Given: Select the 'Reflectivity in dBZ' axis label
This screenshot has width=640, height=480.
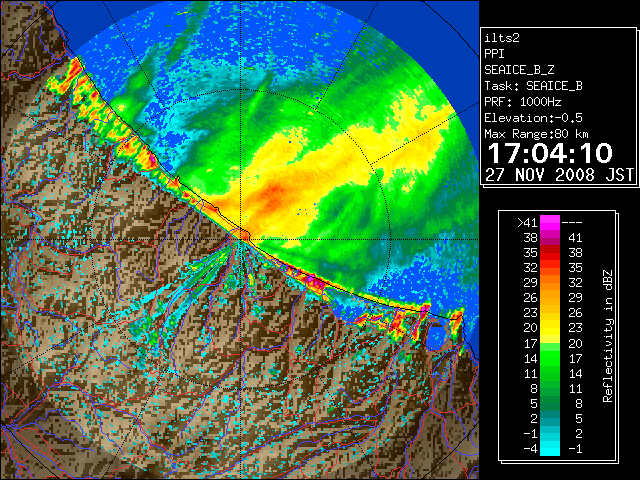Looking at the screenshot, I should click(x=608, y=336).
